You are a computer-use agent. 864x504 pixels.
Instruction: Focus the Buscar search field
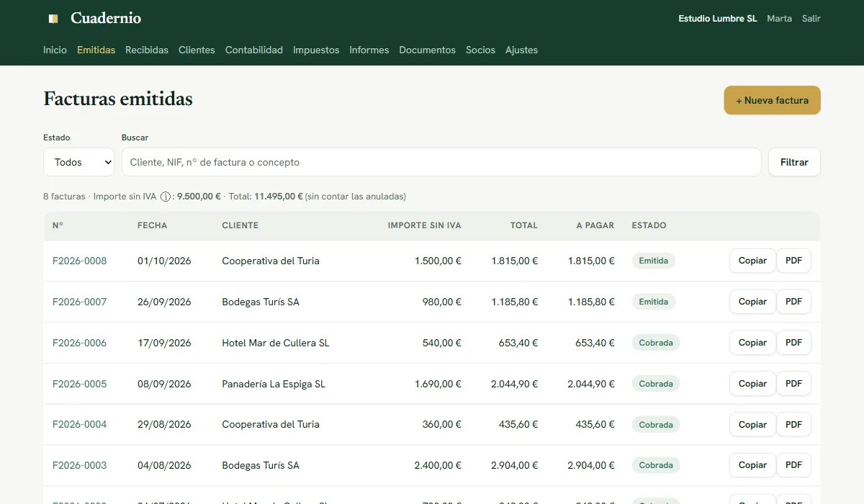441,162
